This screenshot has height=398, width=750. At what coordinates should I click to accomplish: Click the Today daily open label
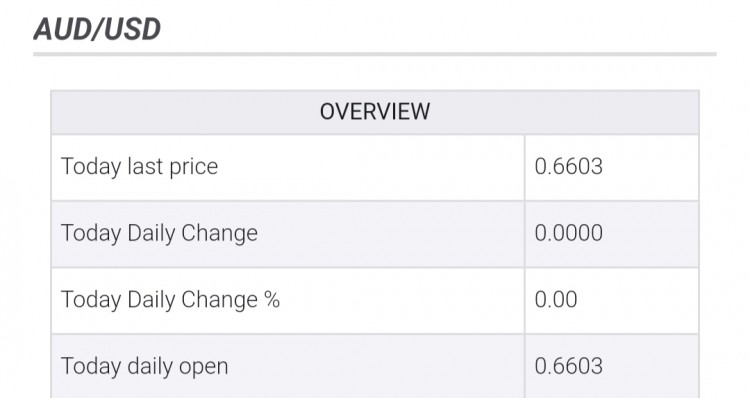pyautogui.click(x=144, y=366)
